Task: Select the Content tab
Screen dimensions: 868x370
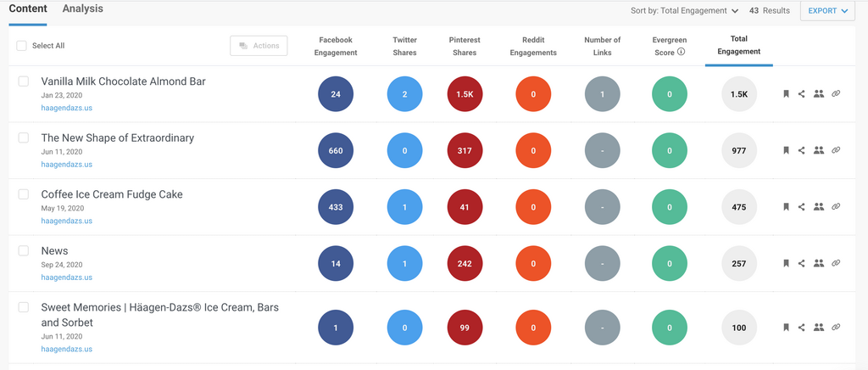Action: click(27, 8)
